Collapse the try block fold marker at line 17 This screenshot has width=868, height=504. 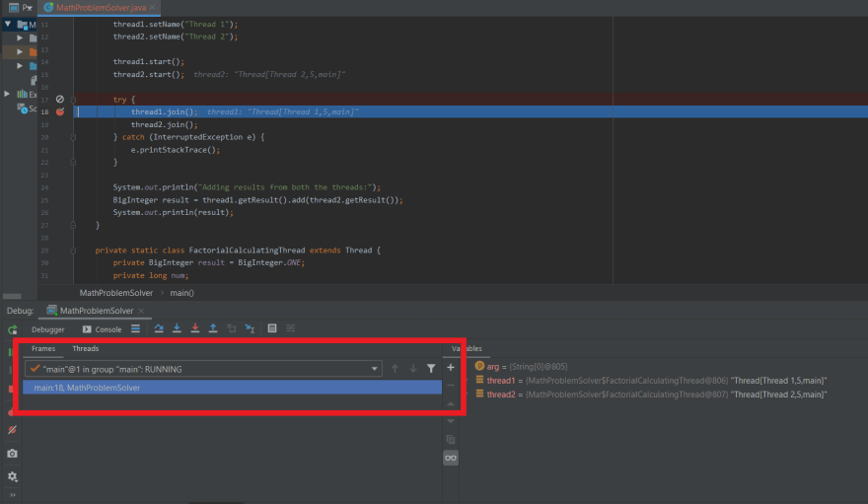pyautogui.click(x=73, y=100)
